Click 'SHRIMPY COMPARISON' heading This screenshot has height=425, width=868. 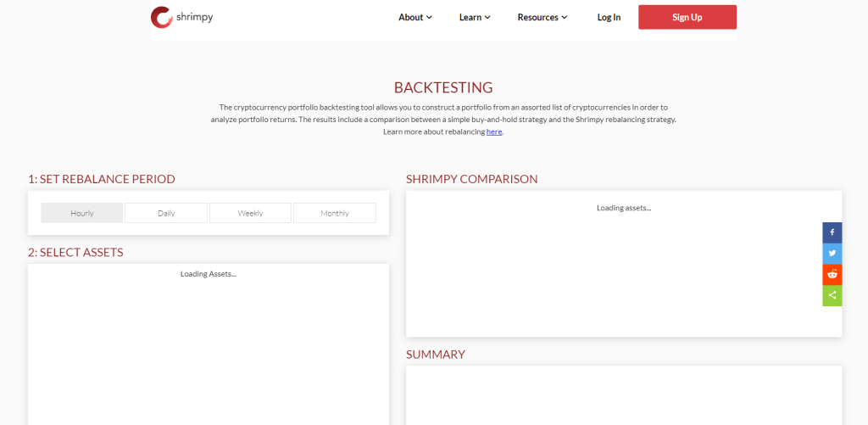click(x=471, y=179)
